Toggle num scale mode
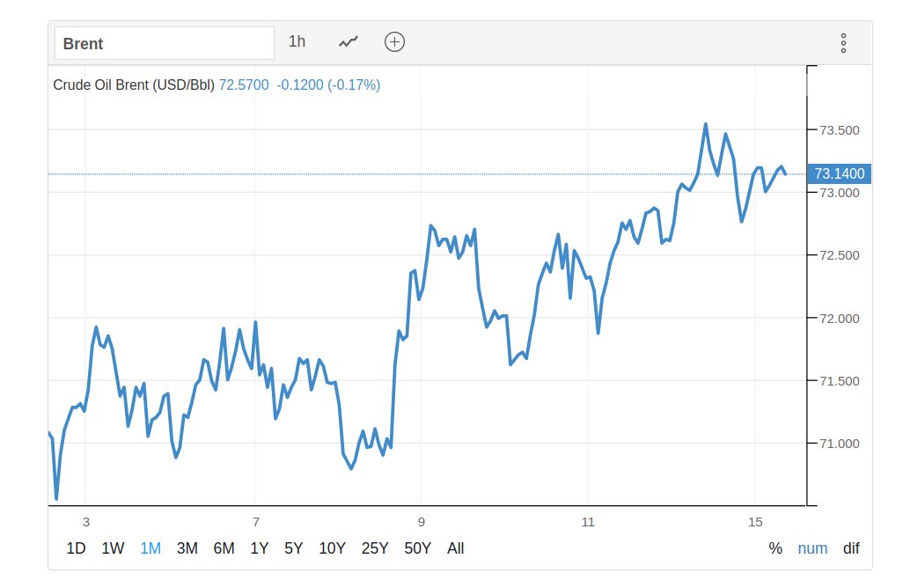Viewport: 903px width, 588px height. click(812, 548)
